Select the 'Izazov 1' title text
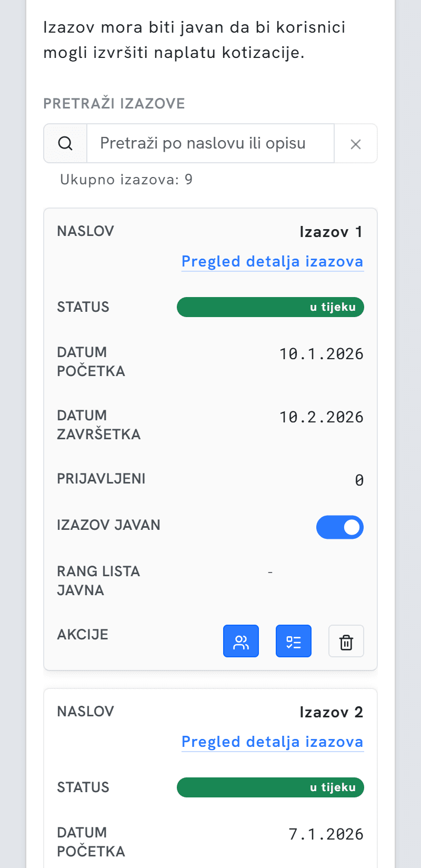 pos(331,232)
